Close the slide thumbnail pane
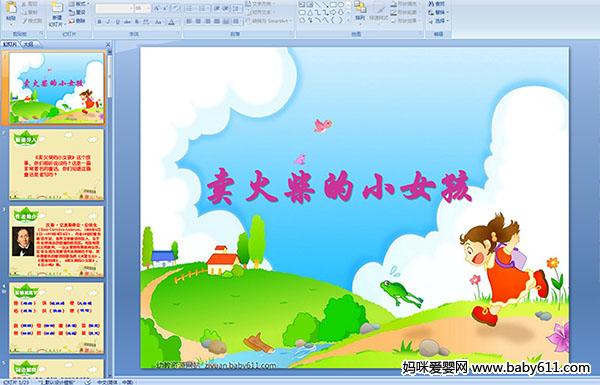The width and height of the screenshot is (600, 385). (108, 44)
